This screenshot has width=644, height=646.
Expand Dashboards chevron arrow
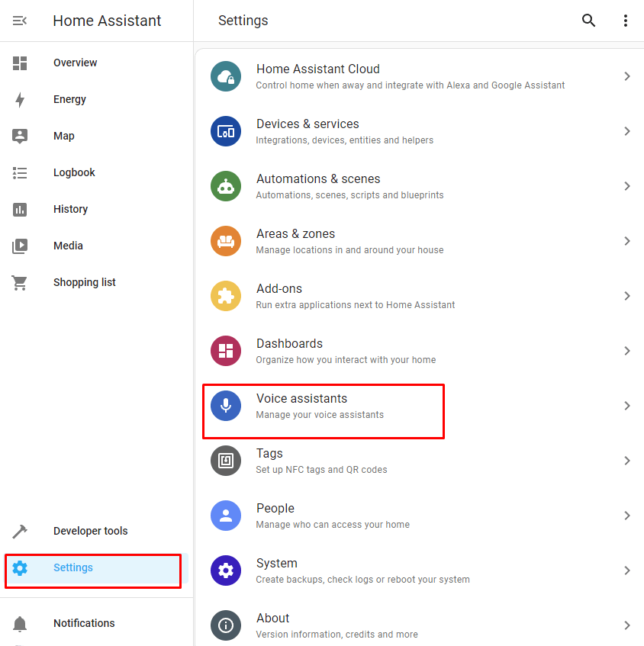(x=627, y=351)
